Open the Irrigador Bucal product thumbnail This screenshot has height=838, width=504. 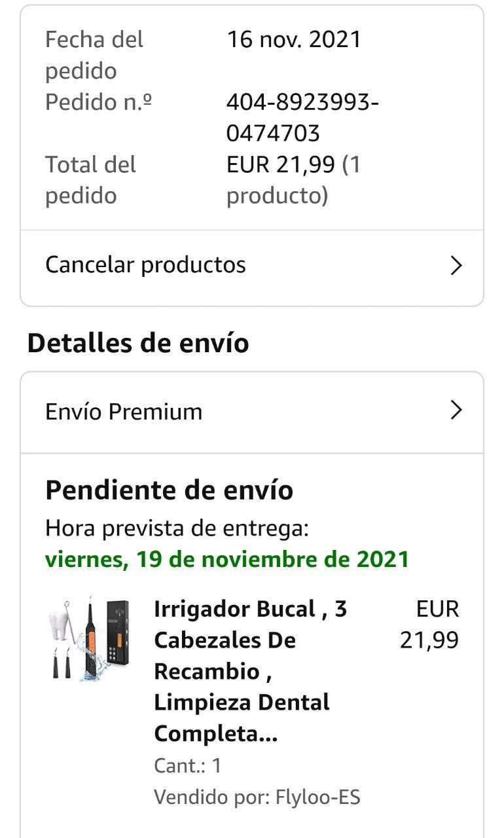90,638
